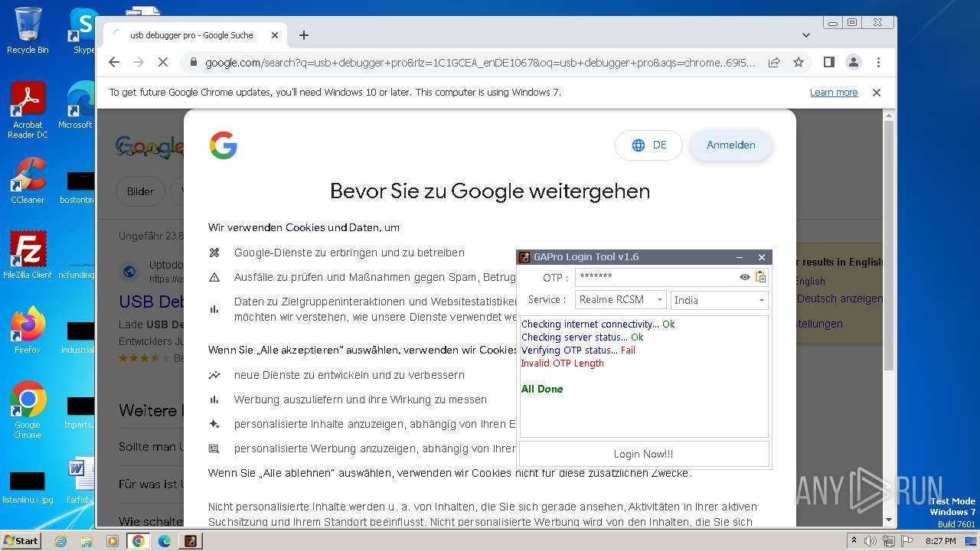Share this page from address bar

click(x=774, y=63)
